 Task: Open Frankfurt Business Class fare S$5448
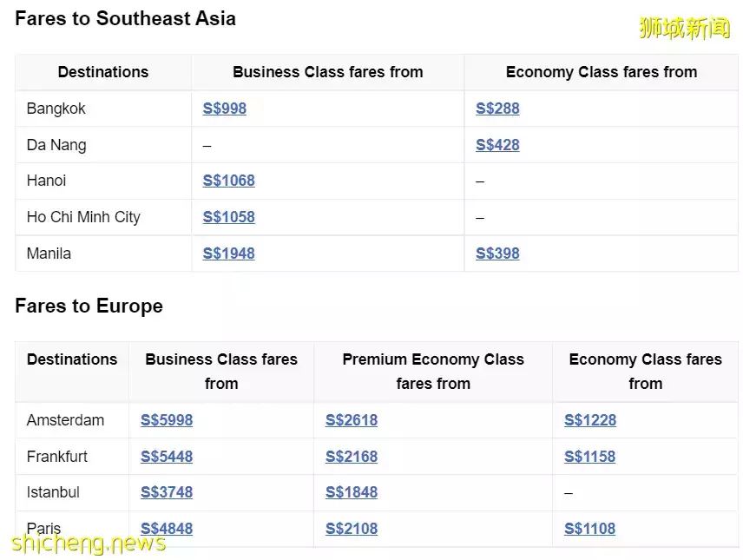(167, 457)
